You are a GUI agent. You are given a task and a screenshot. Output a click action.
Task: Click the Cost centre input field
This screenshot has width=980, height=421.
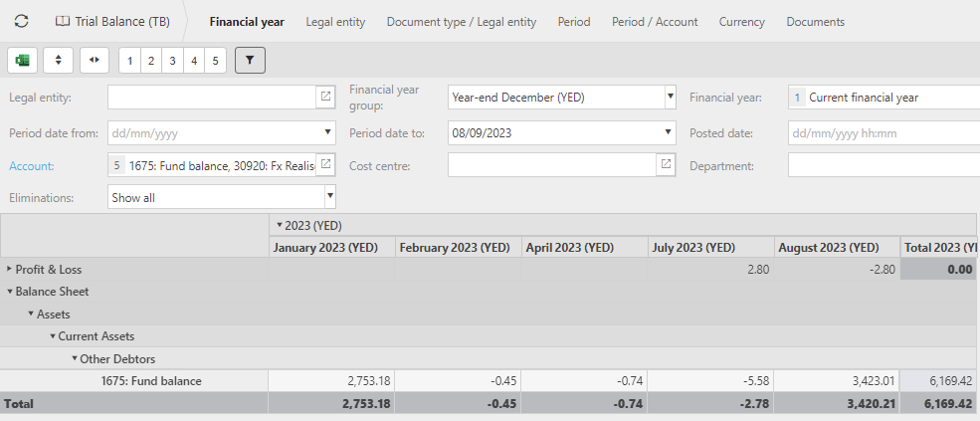[552, 164]
